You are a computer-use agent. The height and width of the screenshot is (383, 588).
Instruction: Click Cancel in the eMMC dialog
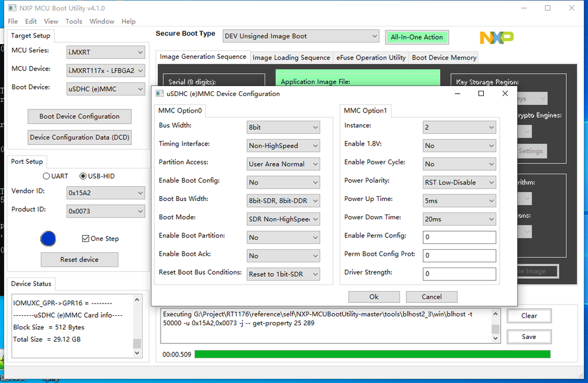(x=431, y=297)
